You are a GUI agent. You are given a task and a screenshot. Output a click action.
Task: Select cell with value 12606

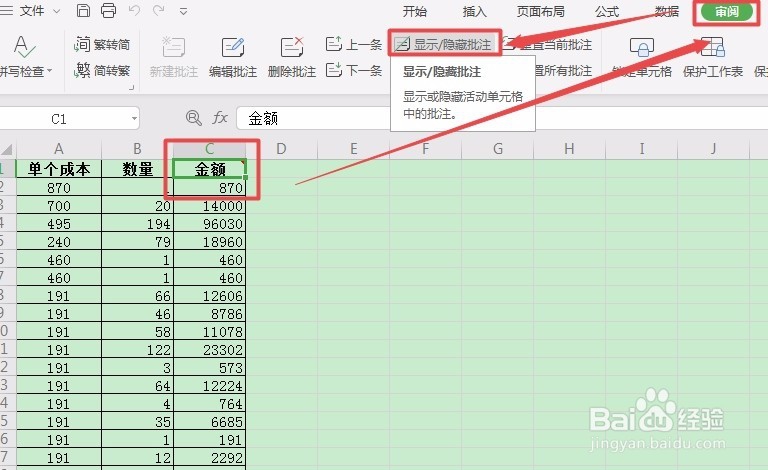[x=209, y=296]
